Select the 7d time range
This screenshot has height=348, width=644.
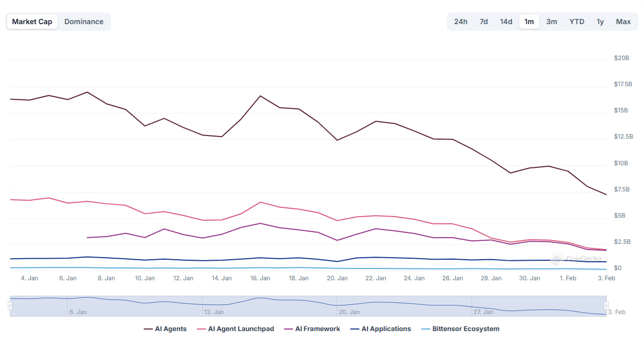(x=483, y=22)
